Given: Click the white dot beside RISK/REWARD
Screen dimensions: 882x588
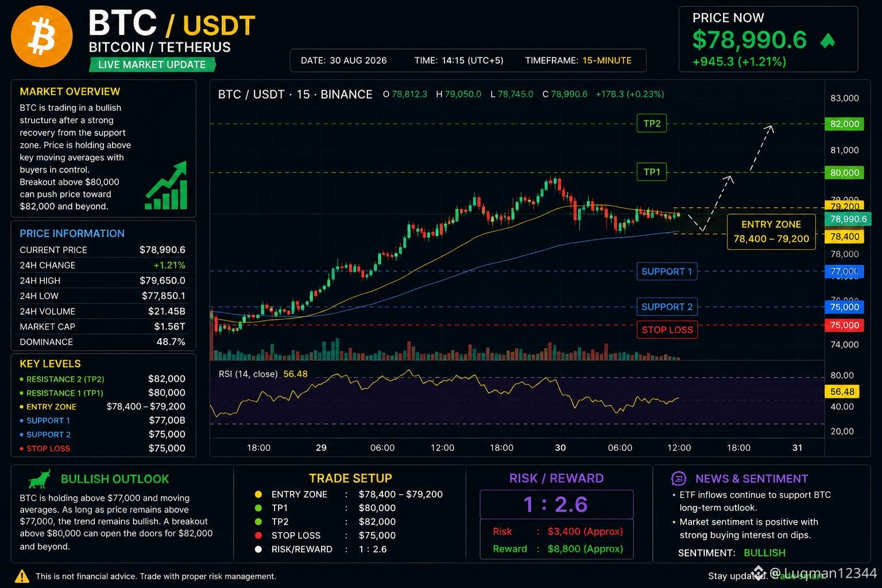Looking at the screenshot, I should coord(258,550).
